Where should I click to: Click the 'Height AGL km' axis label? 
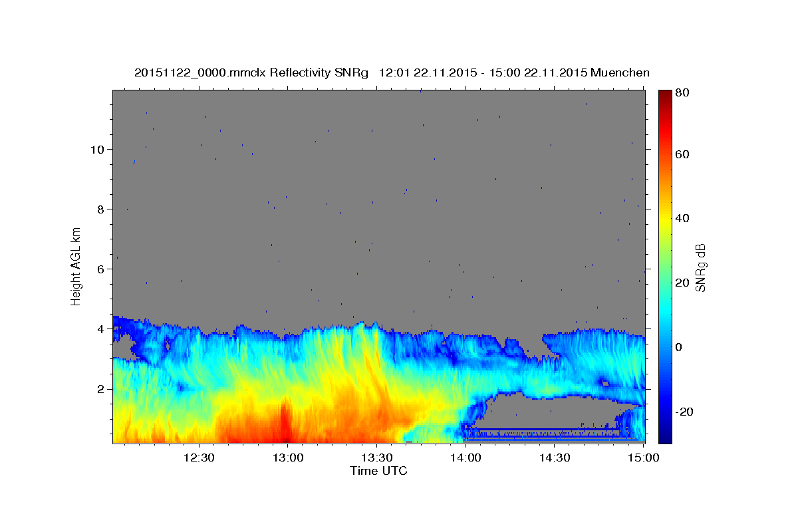76,267
